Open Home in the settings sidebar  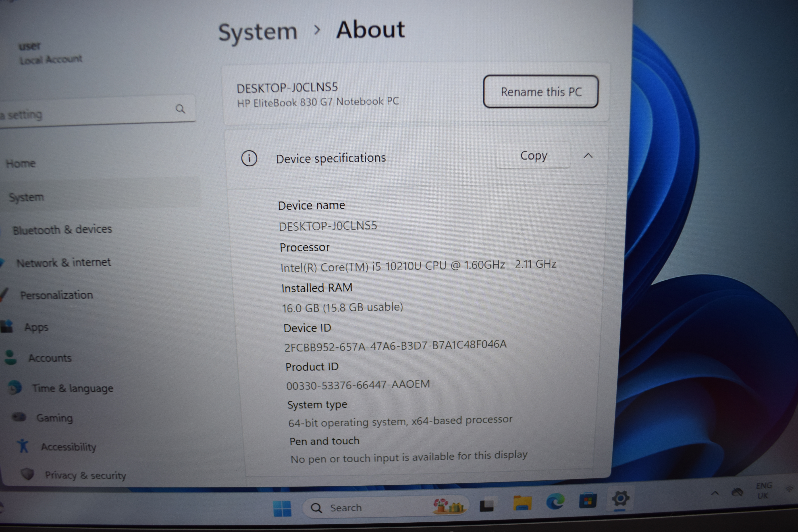pos(21,164)
